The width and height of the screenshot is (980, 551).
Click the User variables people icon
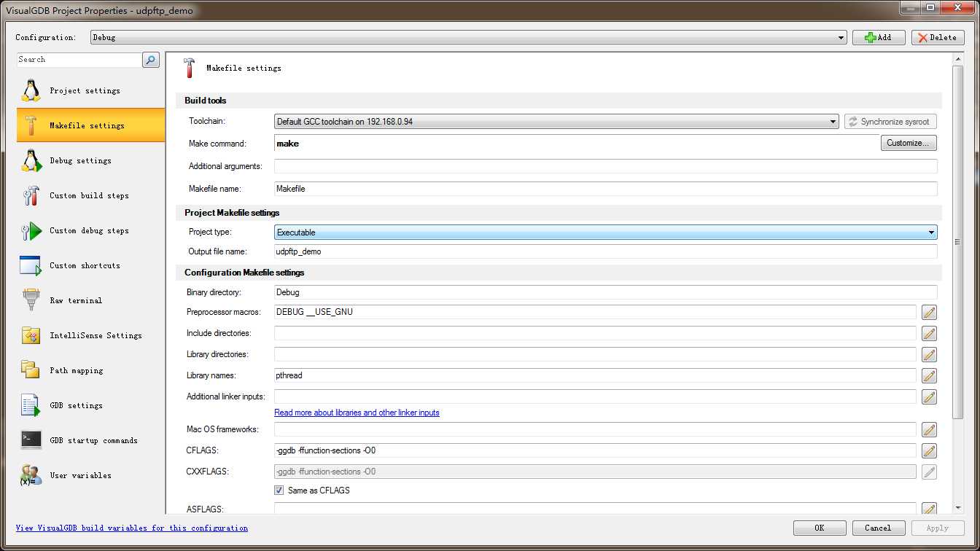coord(31,475)
